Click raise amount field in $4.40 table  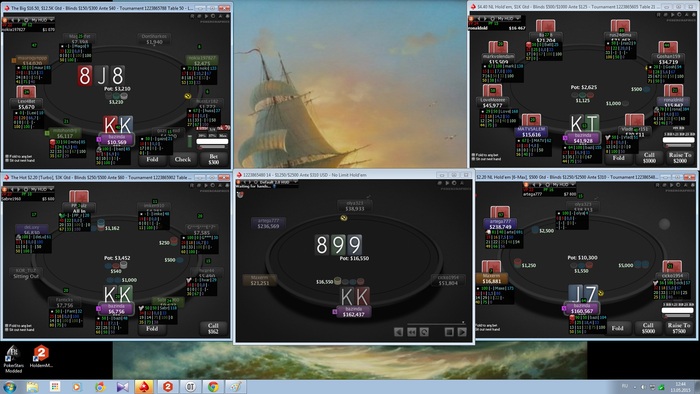[x=679, y=140]
